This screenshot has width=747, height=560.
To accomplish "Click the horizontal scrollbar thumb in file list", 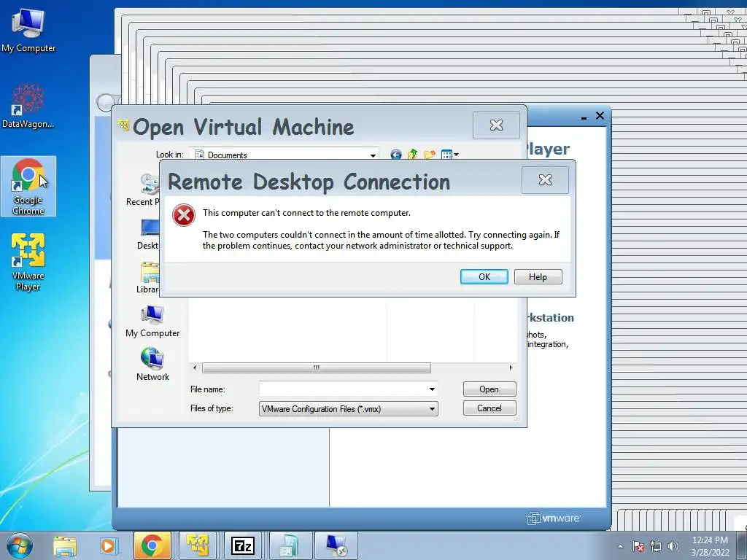I will click(x=317, y=367).
